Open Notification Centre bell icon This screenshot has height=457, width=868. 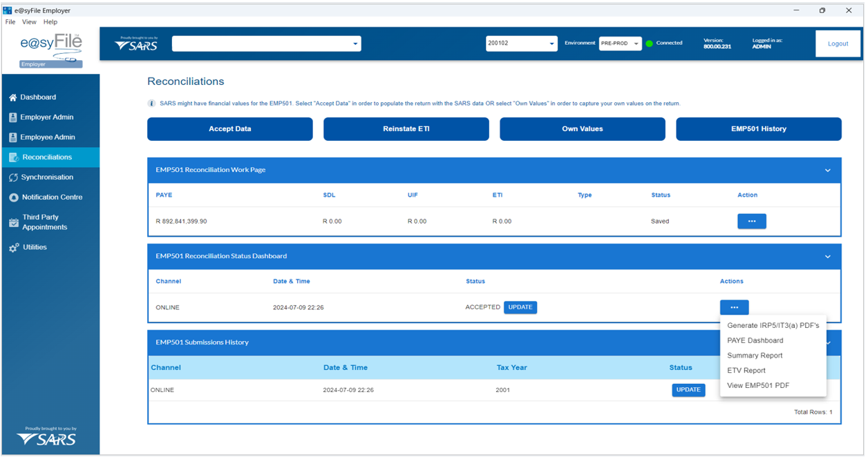point(13,197)
